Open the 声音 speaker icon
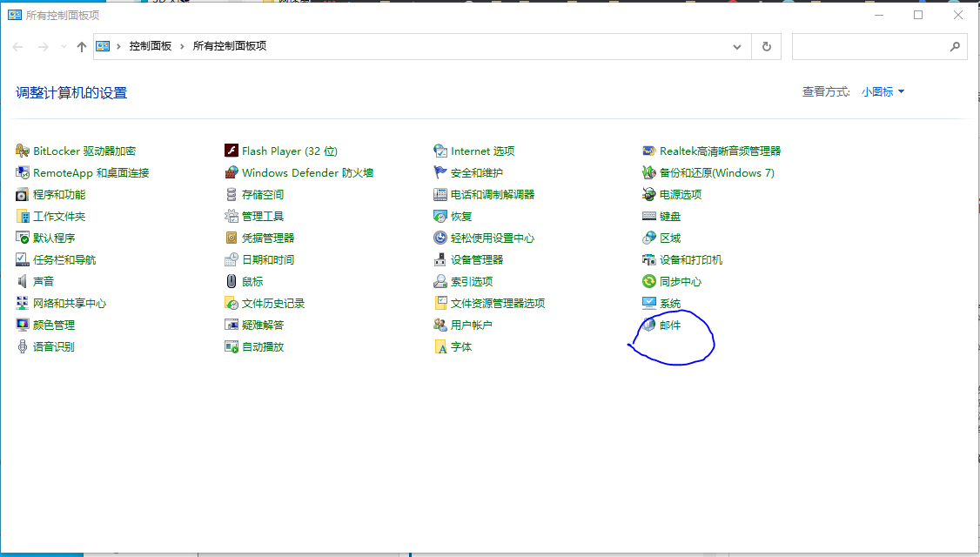Image resolution: width=980 pixels, height=557 pixels. (x=23, y=281)
